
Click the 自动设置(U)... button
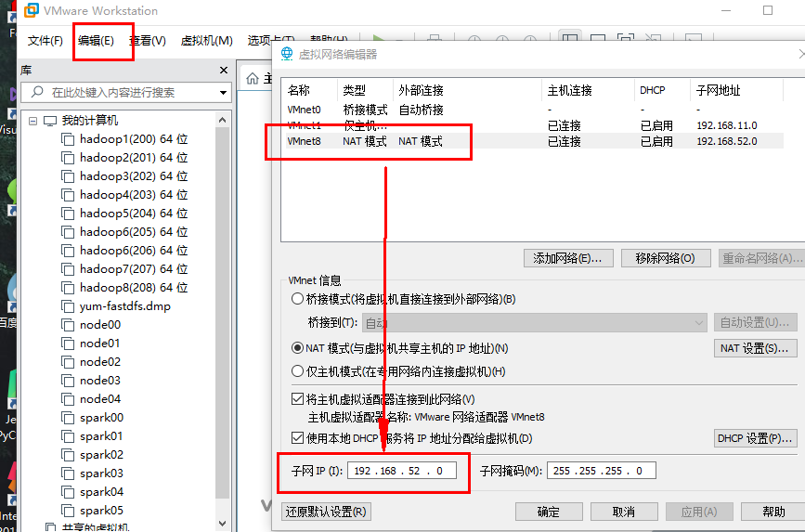(x=755, y=323)
